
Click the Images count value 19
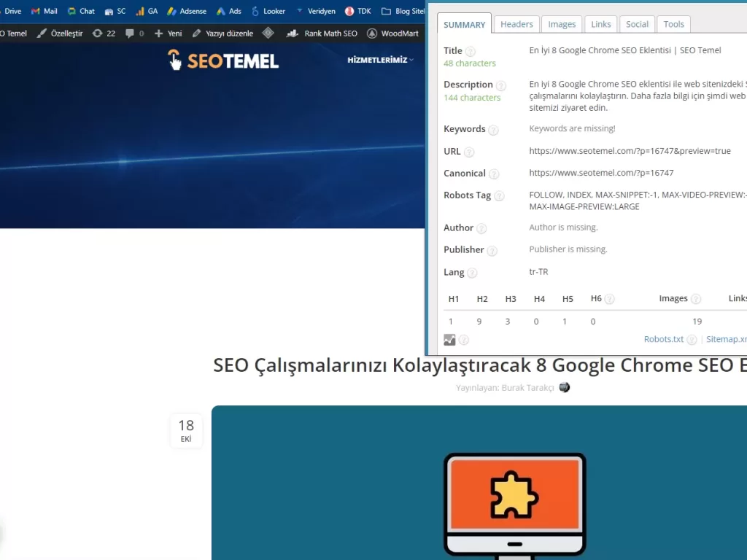697,322
